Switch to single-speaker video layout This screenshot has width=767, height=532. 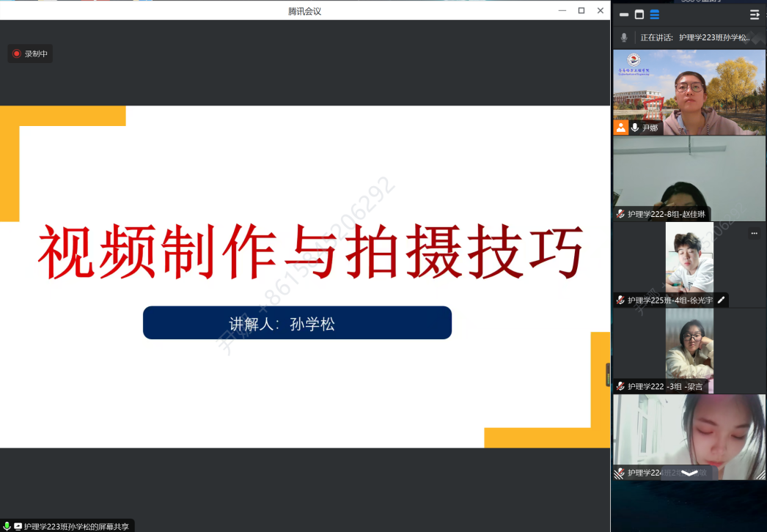pos(639,15)
